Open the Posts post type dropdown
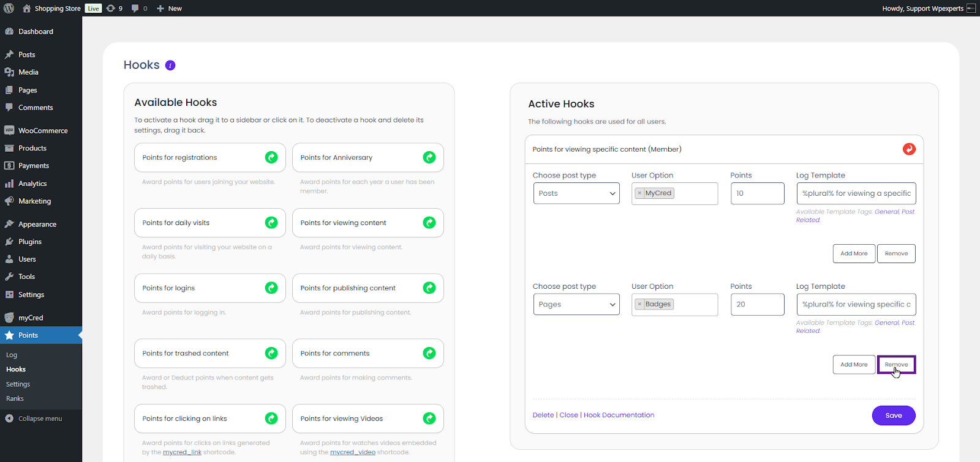The height and width of the screenshot is (462, 980). pos(576,193)
